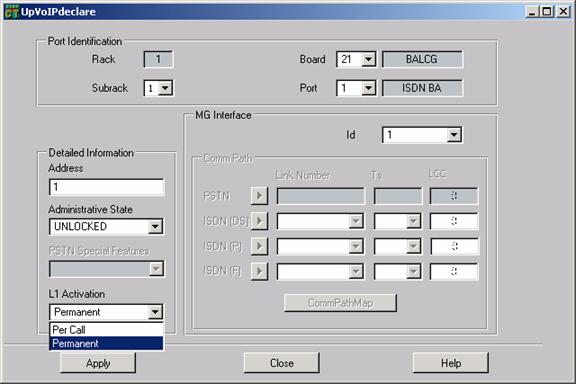Image resolution: width=576 pixels, height=384 pixels.
Task: Open the ISDN (DS) Ts dropdown
Action: point(414,221)
